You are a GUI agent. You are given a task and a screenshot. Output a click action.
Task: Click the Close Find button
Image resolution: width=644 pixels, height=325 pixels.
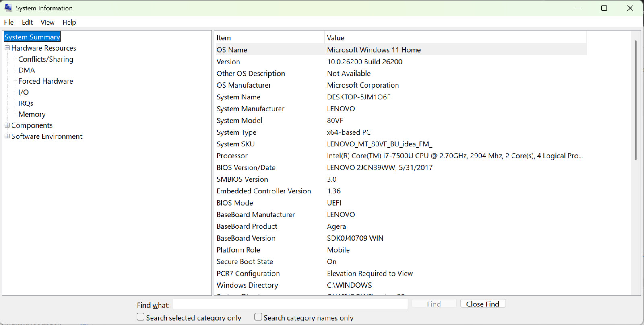[483, 304]
